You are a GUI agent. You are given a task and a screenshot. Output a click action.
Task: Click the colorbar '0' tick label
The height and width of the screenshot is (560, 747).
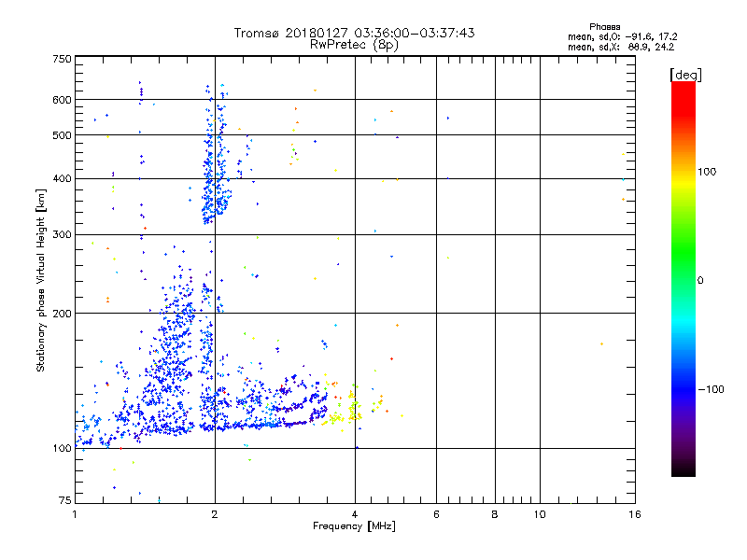pyautogui.click(x=700, y=281)
